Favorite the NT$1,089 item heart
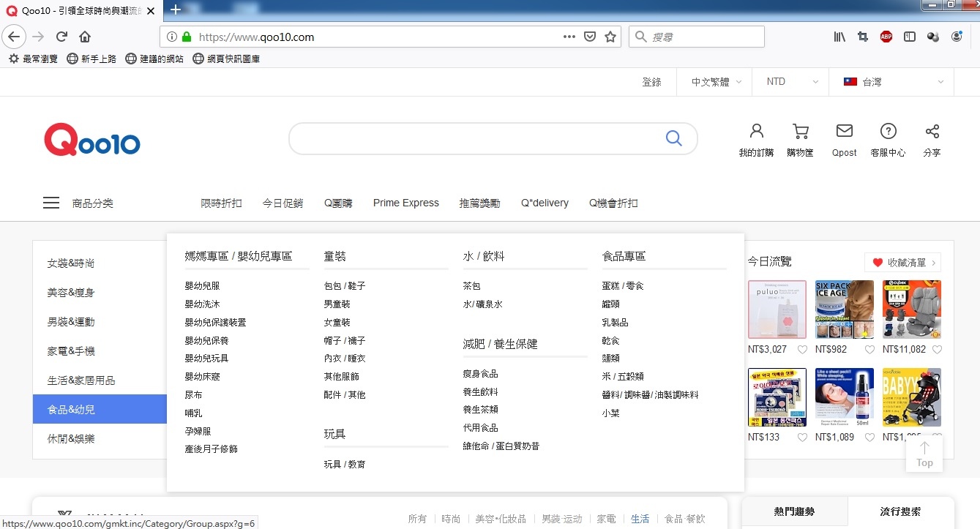 tap(869, 438)
